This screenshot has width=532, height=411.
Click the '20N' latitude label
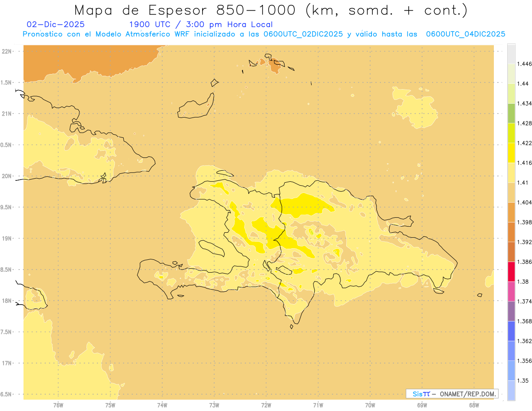click(7, 176)
